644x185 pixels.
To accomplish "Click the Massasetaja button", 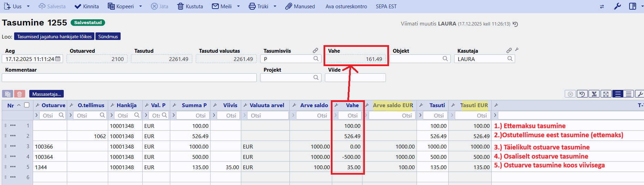I will [47, 94].
